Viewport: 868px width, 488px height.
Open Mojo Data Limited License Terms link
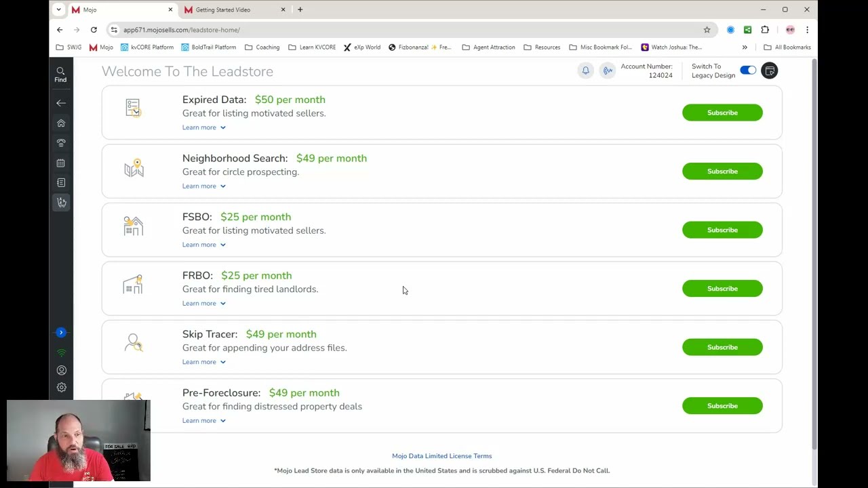tap(441, 456)
